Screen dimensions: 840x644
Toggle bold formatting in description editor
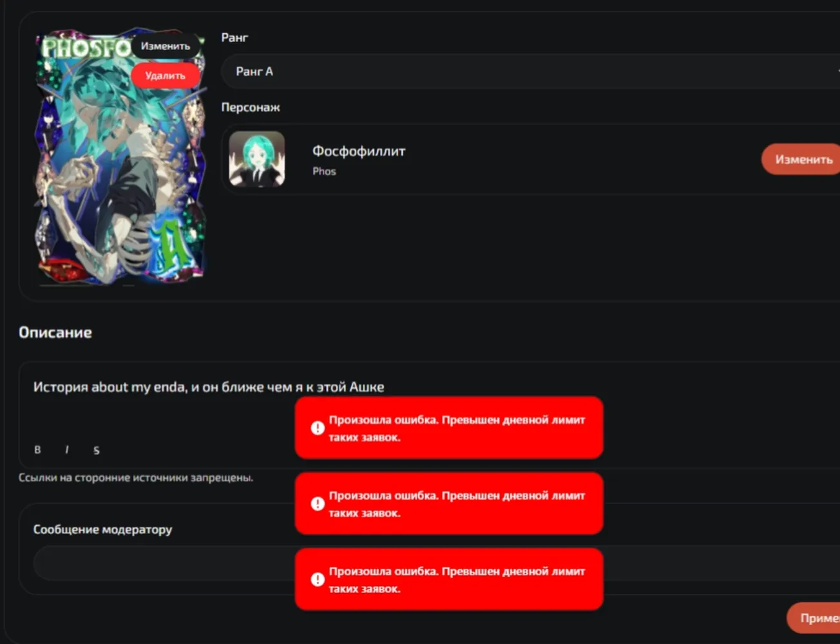[x=37, y=450]
